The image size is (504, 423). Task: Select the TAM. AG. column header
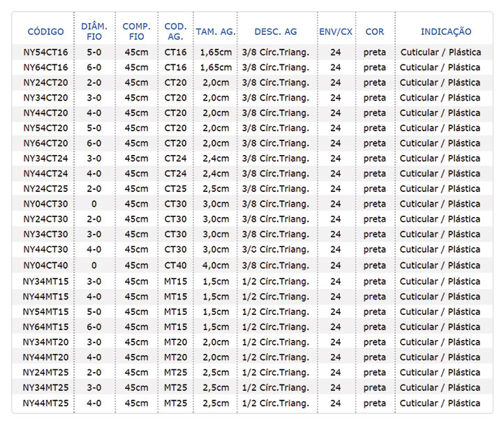click(215, 31)
